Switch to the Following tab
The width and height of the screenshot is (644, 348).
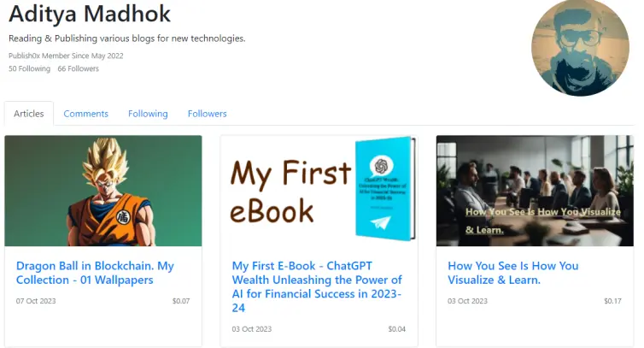pos(148,114)
